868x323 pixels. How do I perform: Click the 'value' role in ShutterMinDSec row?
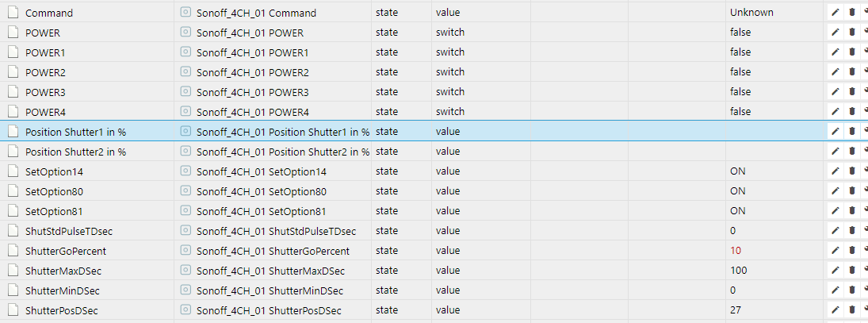(x=448, y=290)
